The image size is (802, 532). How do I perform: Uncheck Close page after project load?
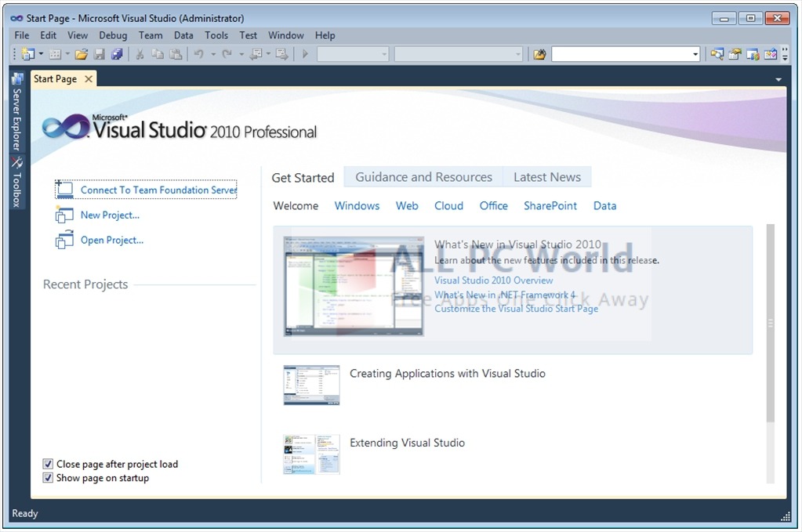48,464
